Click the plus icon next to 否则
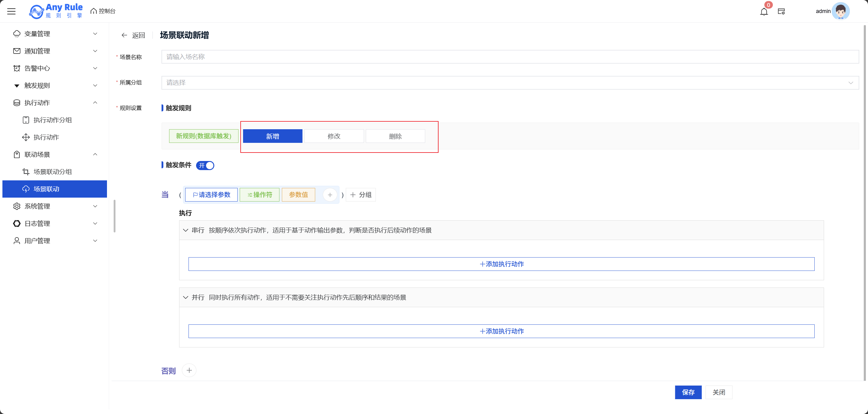 [189, 371]
